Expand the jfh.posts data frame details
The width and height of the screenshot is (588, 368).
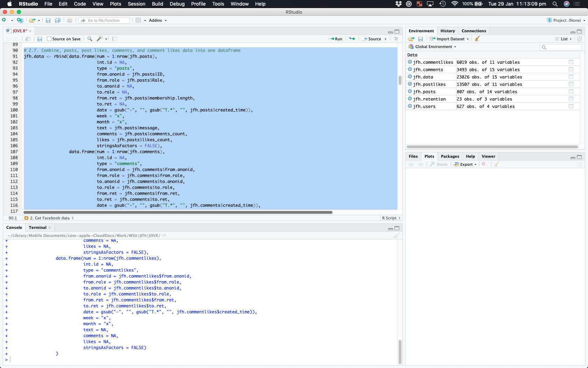[410, 92]
